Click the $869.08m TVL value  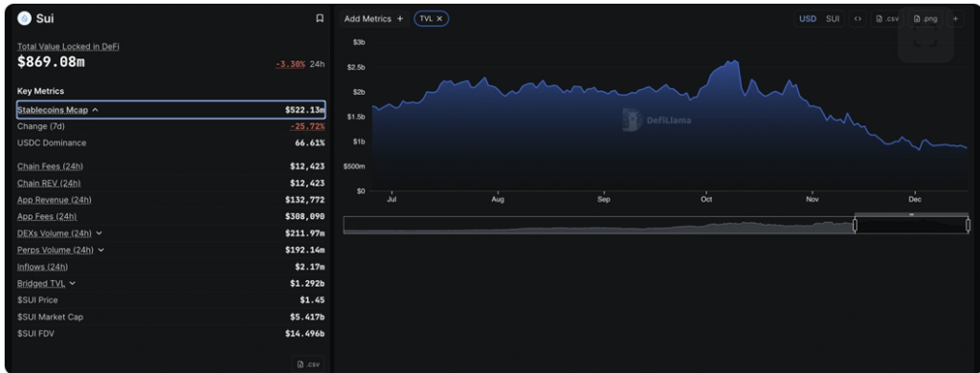pos(52,62)
